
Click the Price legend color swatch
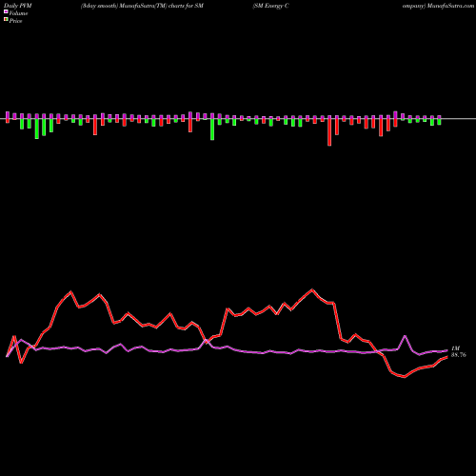coord(6,20)
